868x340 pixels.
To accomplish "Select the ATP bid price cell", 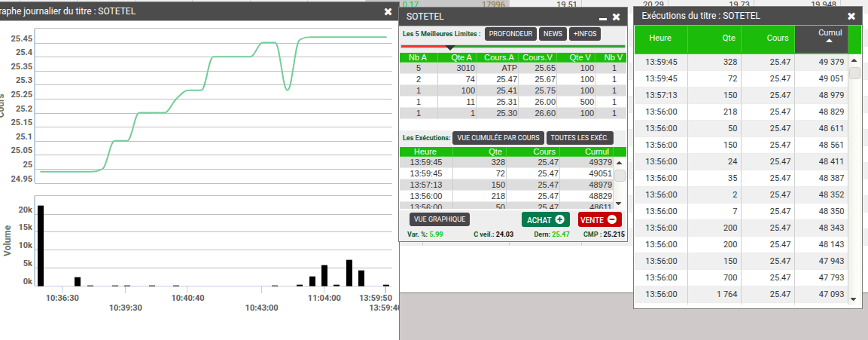I will click(497, 68).
